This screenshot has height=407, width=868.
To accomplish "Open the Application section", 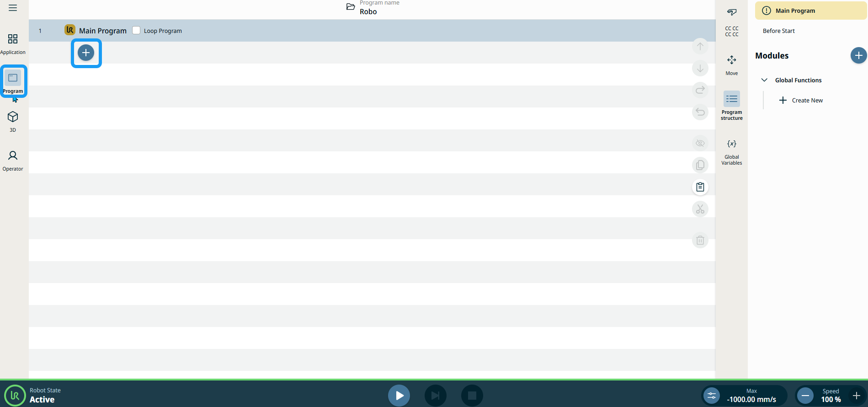I will pyautogui.click(x=13, y=43).
